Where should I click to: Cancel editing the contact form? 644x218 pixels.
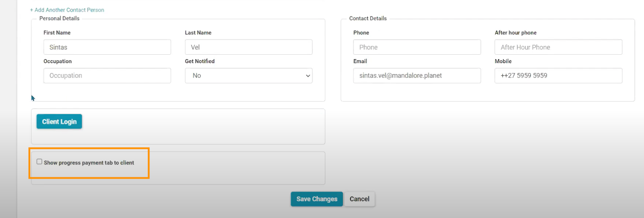359,199
